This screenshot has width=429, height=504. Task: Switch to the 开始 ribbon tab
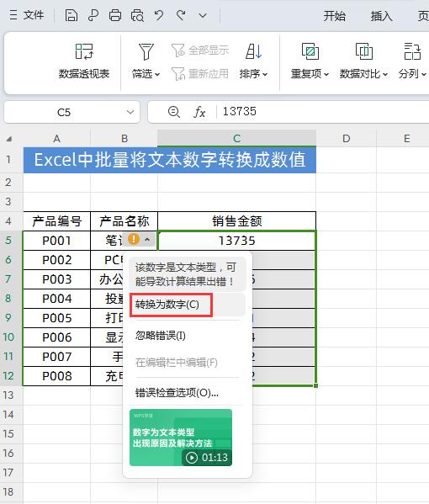tap(334, 15)
